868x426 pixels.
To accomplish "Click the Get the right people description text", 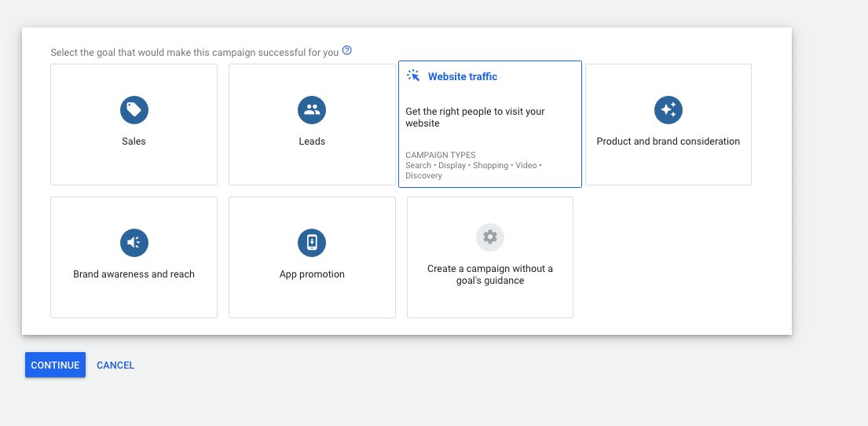I will tap(475, 117).
